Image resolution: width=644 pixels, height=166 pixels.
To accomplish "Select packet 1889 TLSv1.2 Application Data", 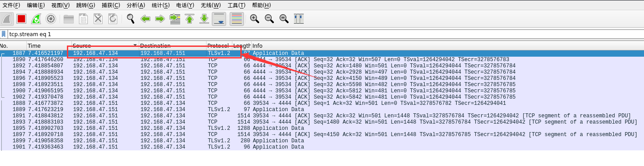I will (322, 109).
